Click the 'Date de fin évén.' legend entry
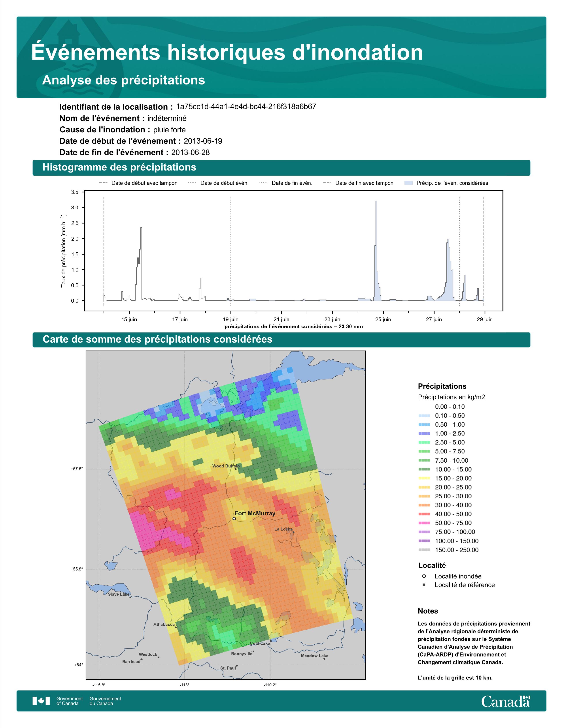Screen dimensions: 563x728 286,183
